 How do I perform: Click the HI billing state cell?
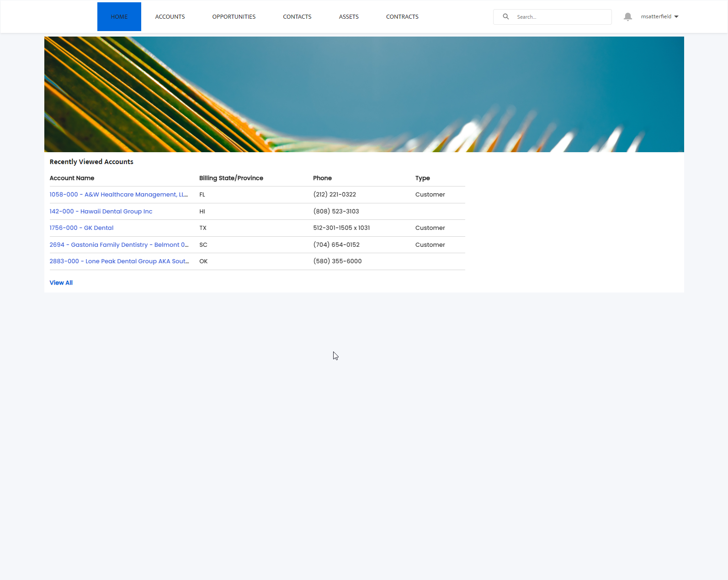pyautogui.click(x=202, y=212)
